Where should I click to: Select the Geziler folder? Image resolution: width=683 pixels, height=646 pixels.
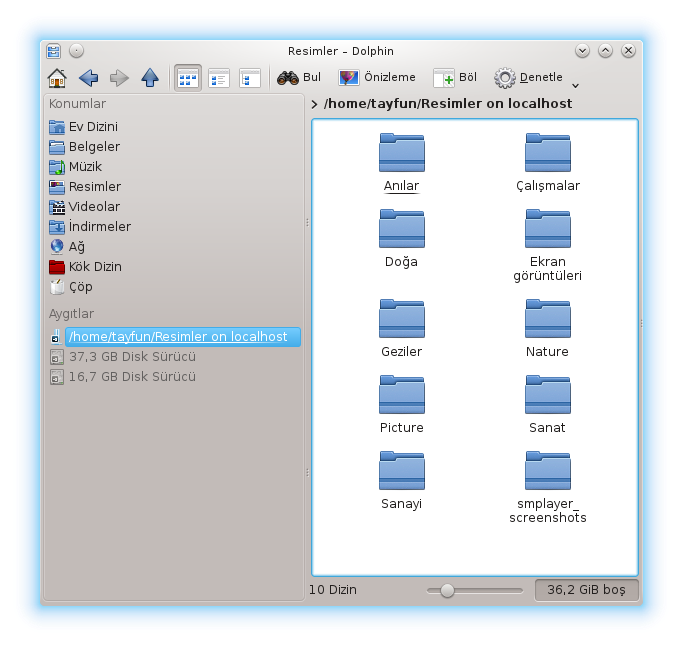(402, 328)
